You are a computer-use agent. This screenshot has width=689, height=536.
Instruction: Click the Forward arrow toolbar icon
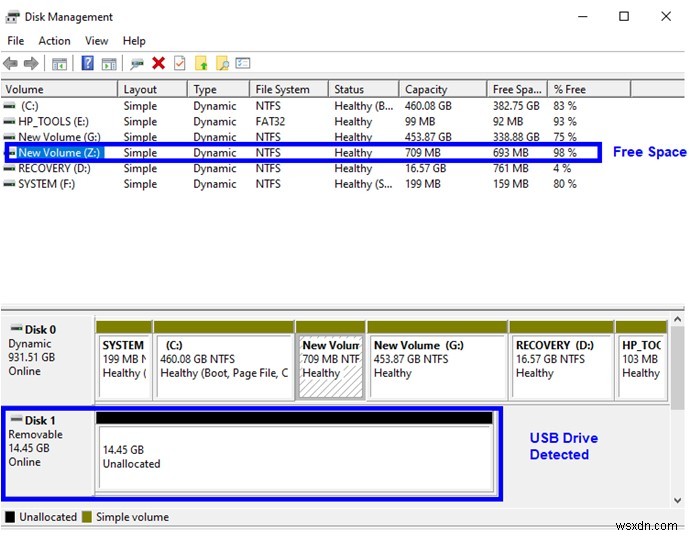pos(31,64)
